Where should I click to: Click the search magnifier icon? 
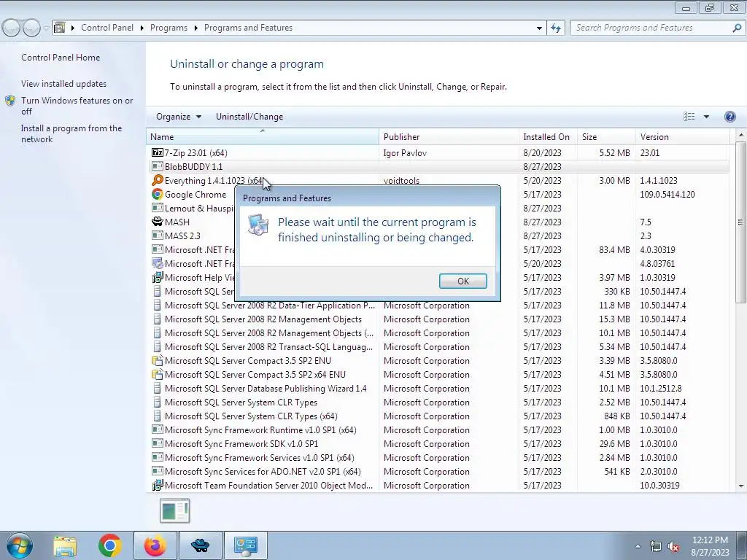[737, 28]
